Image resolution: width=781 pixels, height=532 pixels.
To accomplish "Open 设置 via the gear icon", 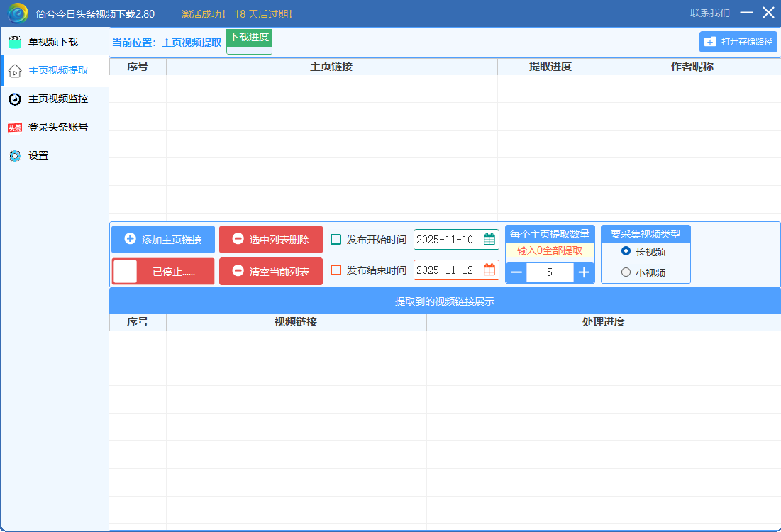I will pos(15,156).
